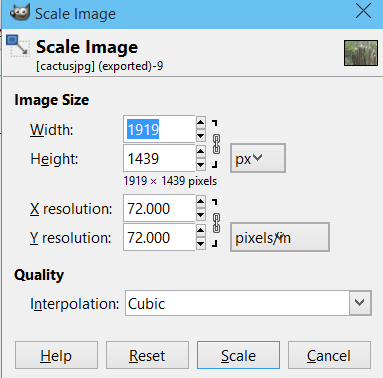
Task: Click the cactus image thumbnail preview
Action: [x=361, y=53]
